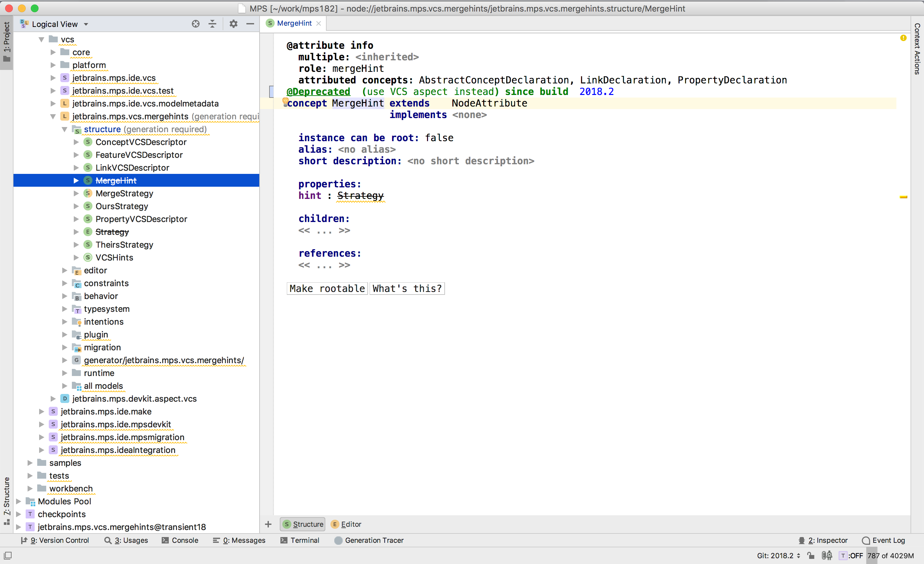Switch to the Editor aspect tab

pyautogui.click(x=346, y=524)
